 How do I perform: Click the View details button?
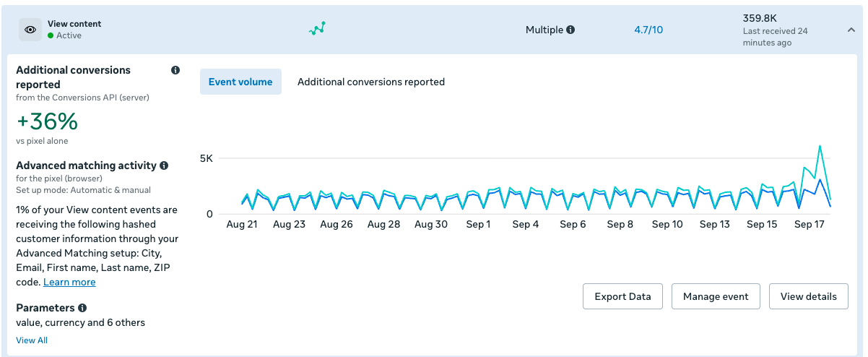click(x=808, y=296)
